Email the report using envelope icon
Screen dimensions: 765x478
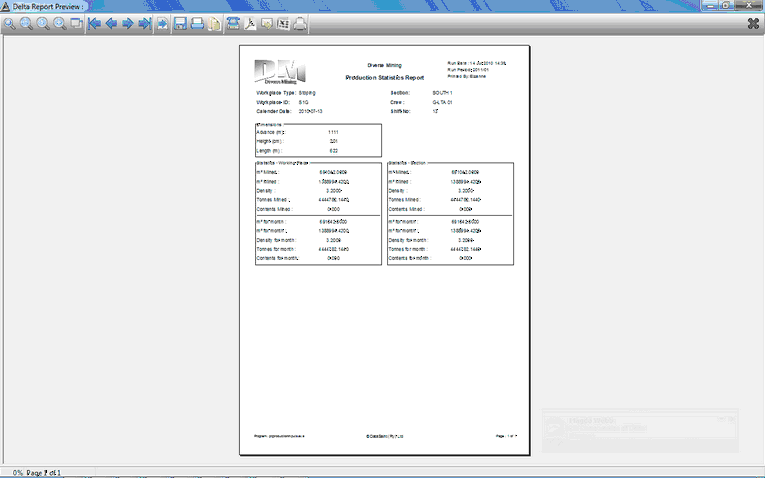267,23
